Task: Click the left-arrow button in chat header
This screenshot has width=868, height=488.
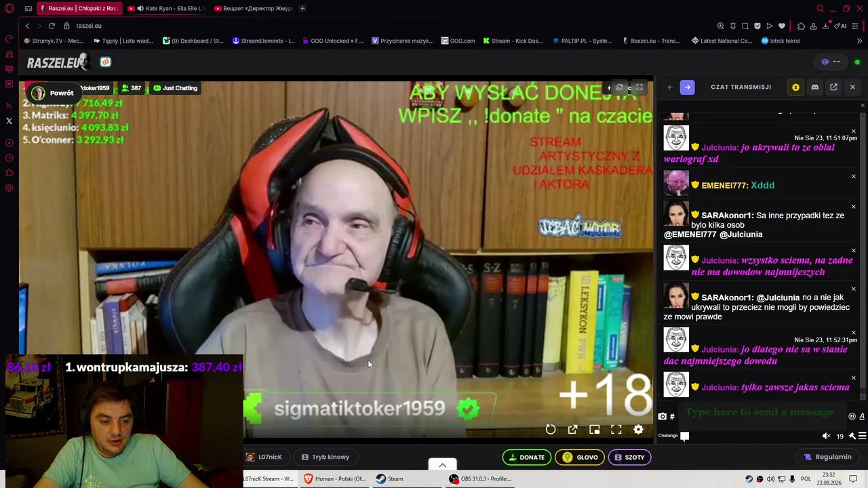Action: [670, 87]
